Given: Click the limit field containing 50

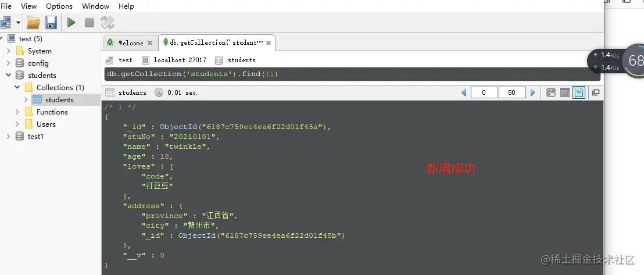Looking at the screenshot, I should point(512,92).
